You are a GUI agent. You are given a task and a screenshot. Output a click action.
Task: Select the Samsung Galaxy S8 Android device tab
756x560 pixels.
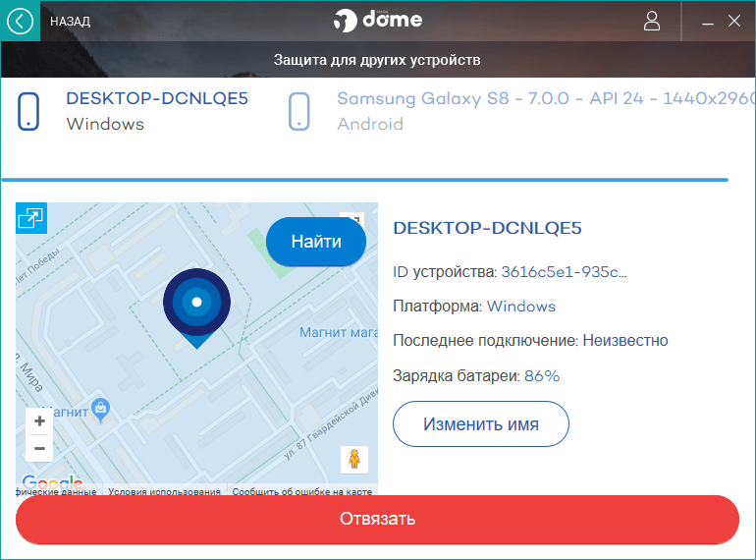point(520,111)
